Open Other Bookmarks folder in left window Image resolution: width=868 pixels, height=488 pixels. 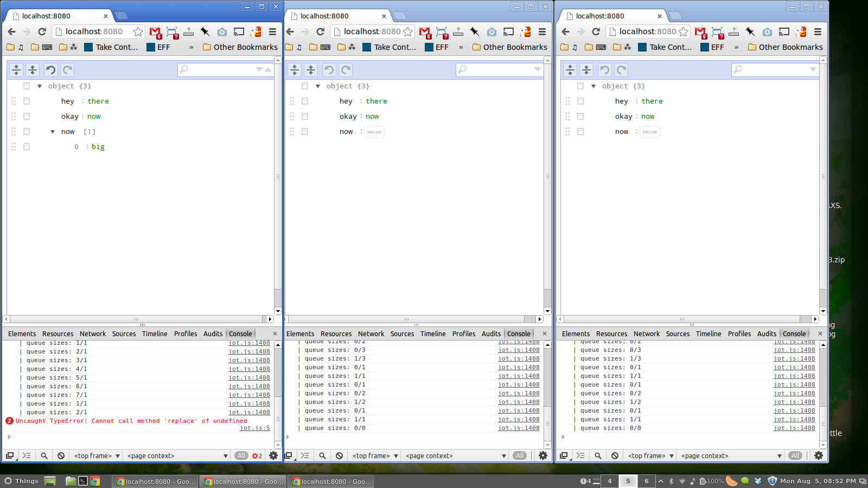240,47
